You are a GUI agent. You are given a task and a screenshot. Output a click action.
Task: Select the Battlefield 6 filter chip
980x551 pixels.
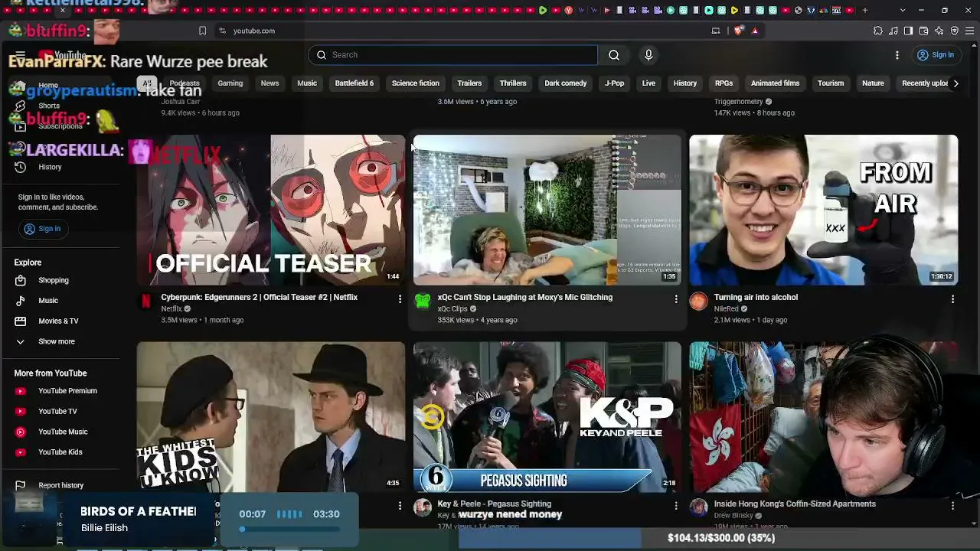[x=354, y=83]
